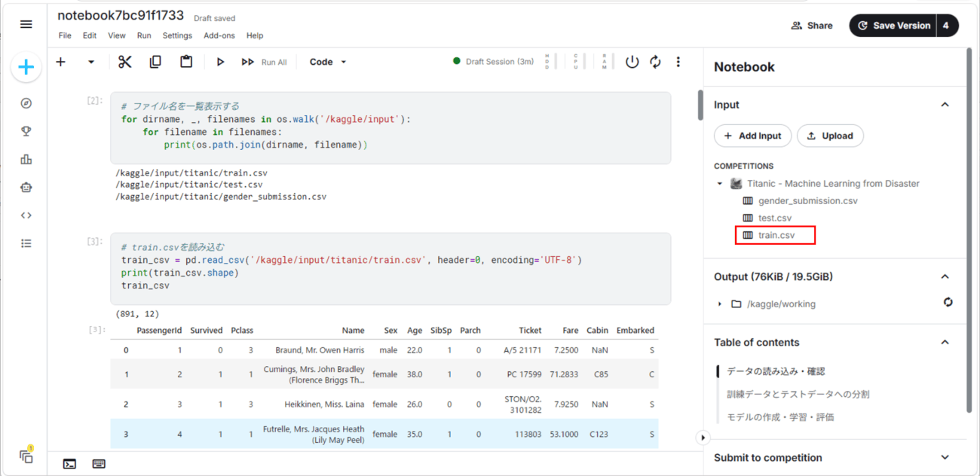Expand the /kaggle/working folder
980x476 pixels.
pos(720,304)
